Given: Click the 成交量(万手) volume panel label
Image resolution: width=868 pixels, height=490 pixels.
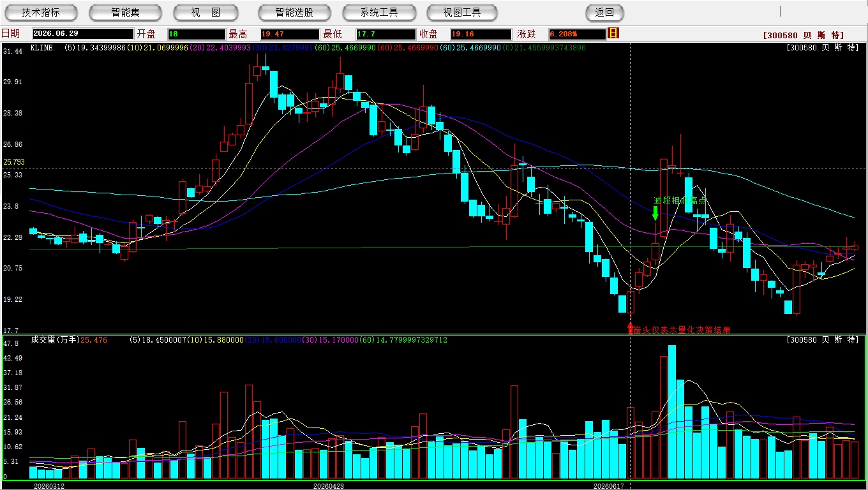Looking at the screenshot, I should point(54,340).
